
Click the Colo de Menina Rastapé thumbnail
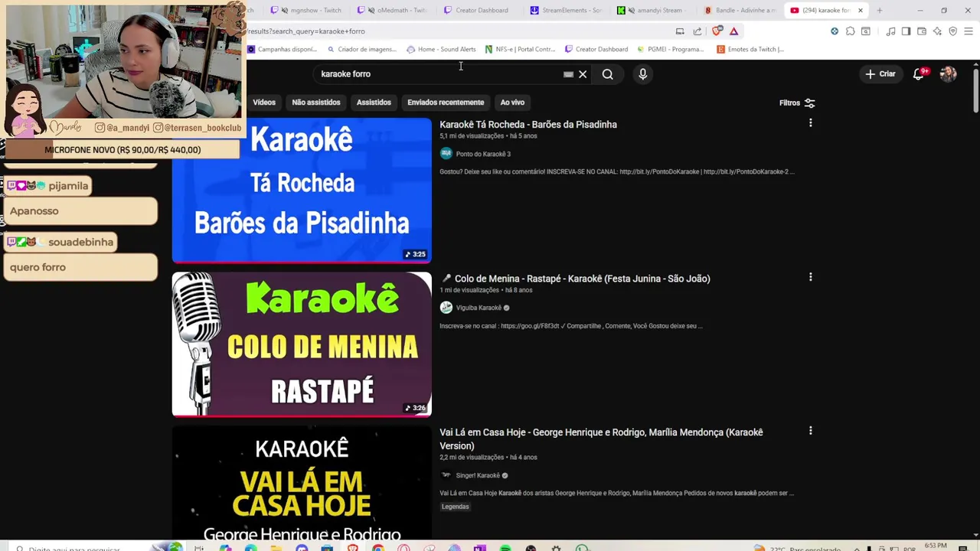tap(302, 344)
